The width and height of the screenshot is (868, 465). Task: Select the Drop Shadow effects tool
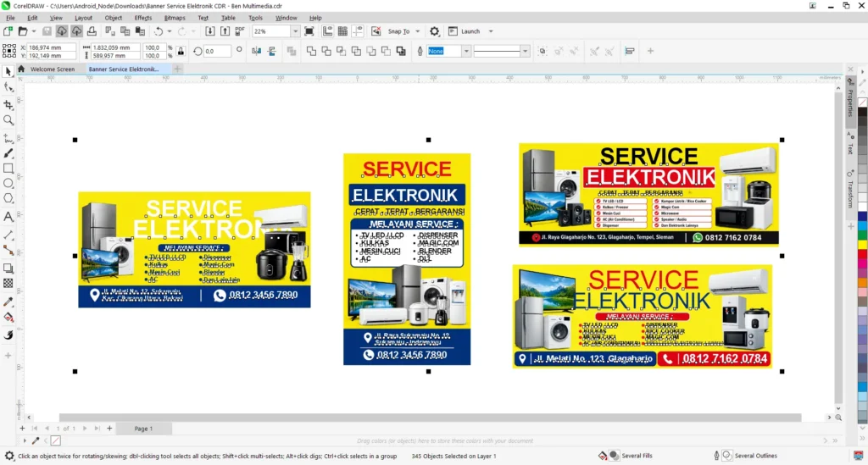click(x=8, y=268)
